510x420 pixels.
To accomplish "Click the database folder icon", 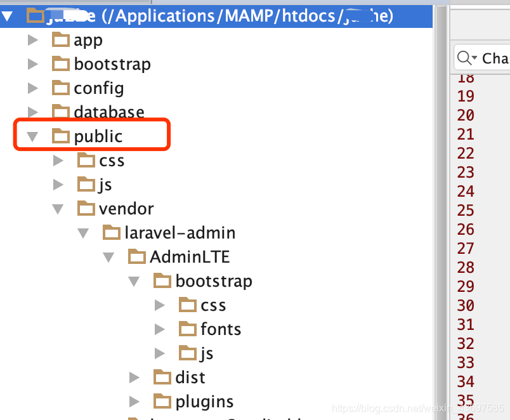I will pyautogui.click(x=61, y=111).
